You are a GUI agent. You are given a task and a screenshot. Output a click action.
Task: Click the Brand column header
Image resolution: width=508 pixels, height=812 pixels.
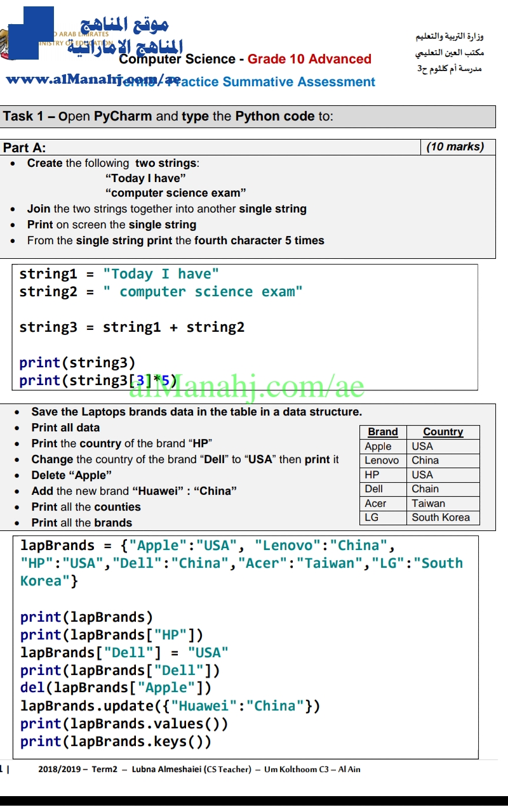pyautogui.click(x=383, y=432)
